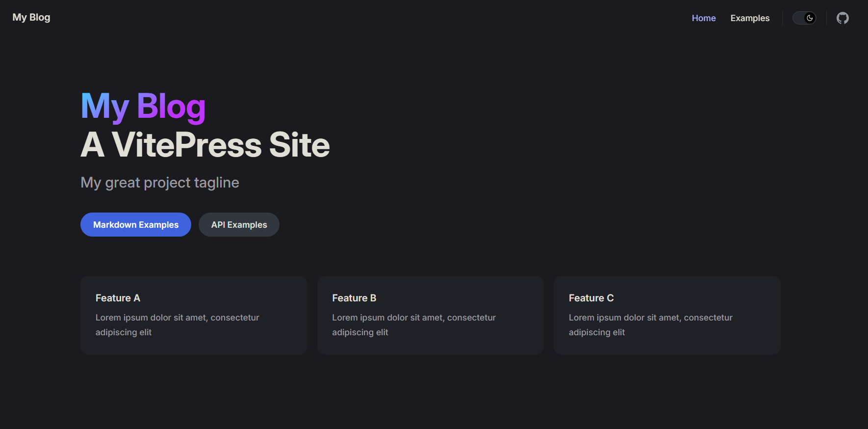Click the My Blog site title in navbar
Screen dimensions: 868x429
tap(31, 18)
